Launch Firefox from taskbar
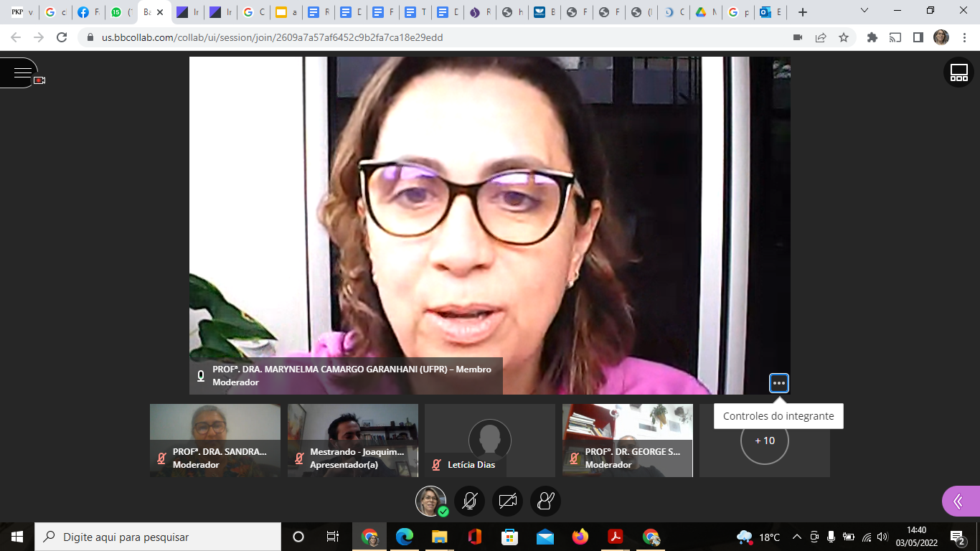This screenshot has width=980, height=551. [580, 537]
